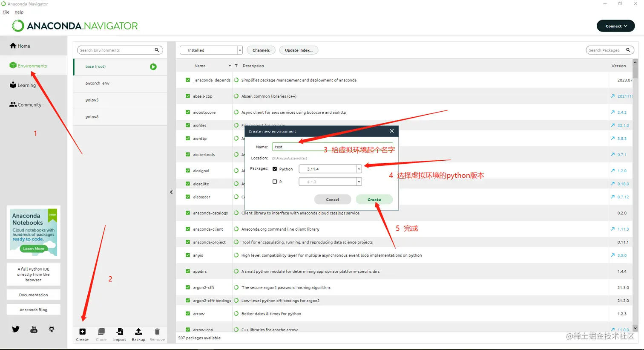Select the yolov8 environment

tap(120, 117)
